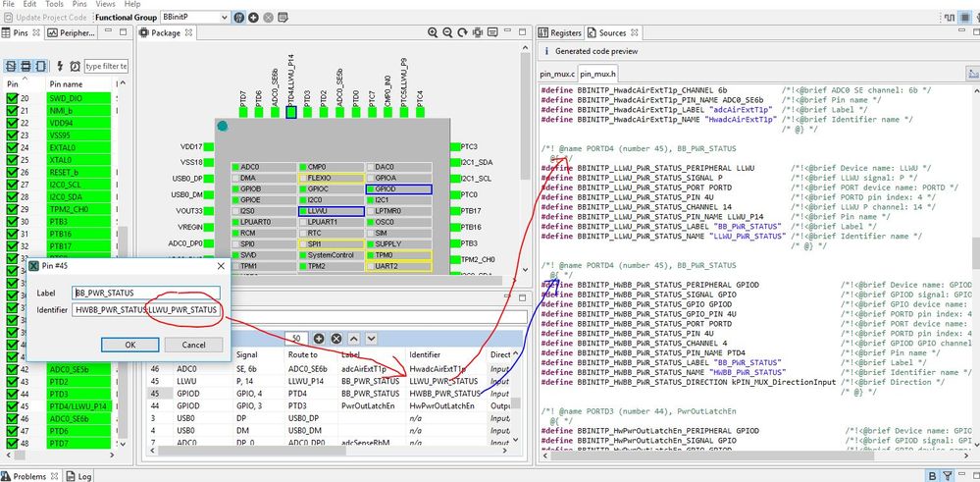The height and width of the screenshot is (482, 980).
Task: Click the B icon in bottom-right corner
Action: point(933,476)
